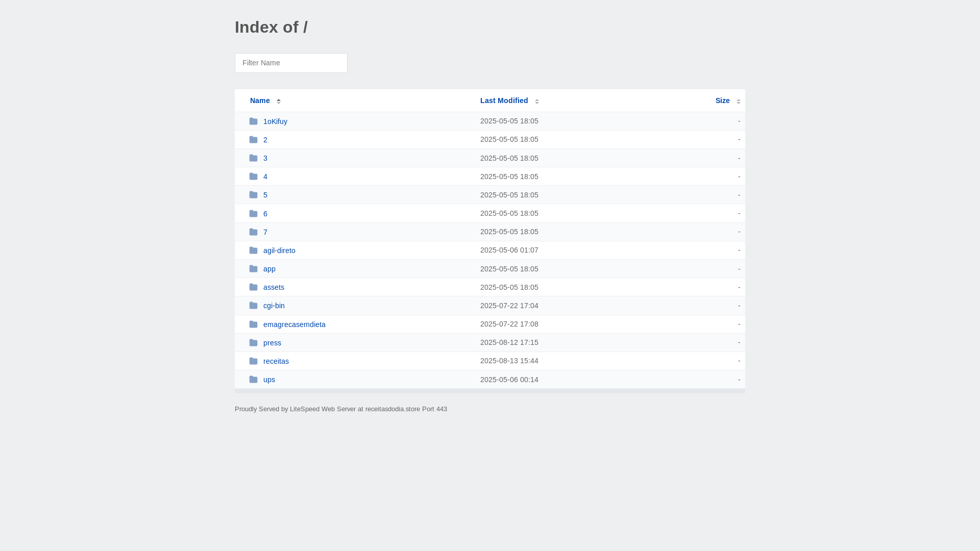Image resolution: width=980 pixels, height=551 pixels.
Task: Open the folder named 2
Action: [265, 140]
